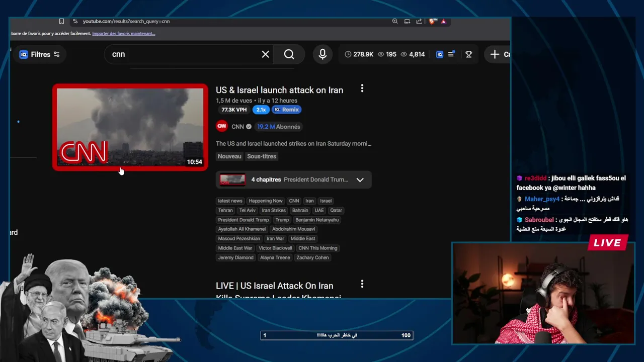This screenshot has height=362, width=644.
Task: Clear the search box with the X
Action: pyautogui.click(x=266, y=54)
